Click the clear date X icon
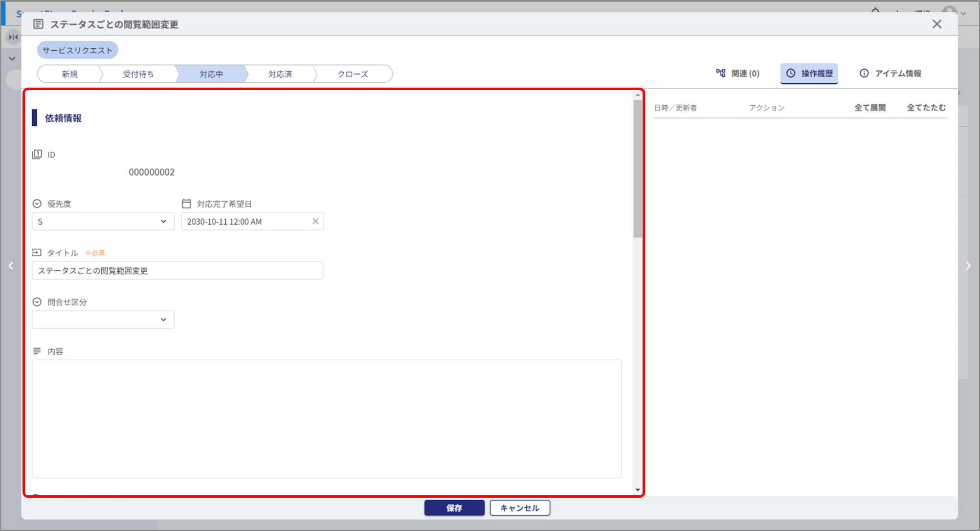980x531 pixels. click(x=315, y=221)
